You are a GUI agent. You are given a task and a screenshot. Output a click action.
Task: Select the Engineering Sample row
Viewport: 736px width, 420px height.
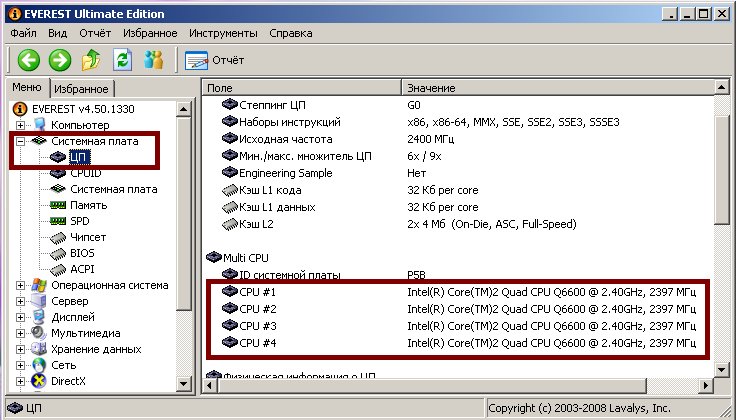460,173
